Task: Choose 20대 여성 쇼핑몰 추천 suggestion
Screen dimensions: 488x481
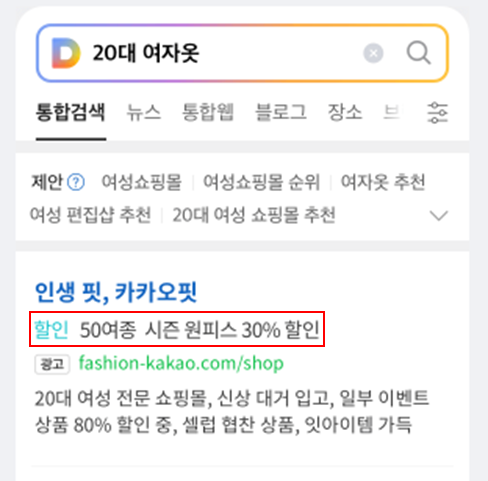Action: point(254,215)
